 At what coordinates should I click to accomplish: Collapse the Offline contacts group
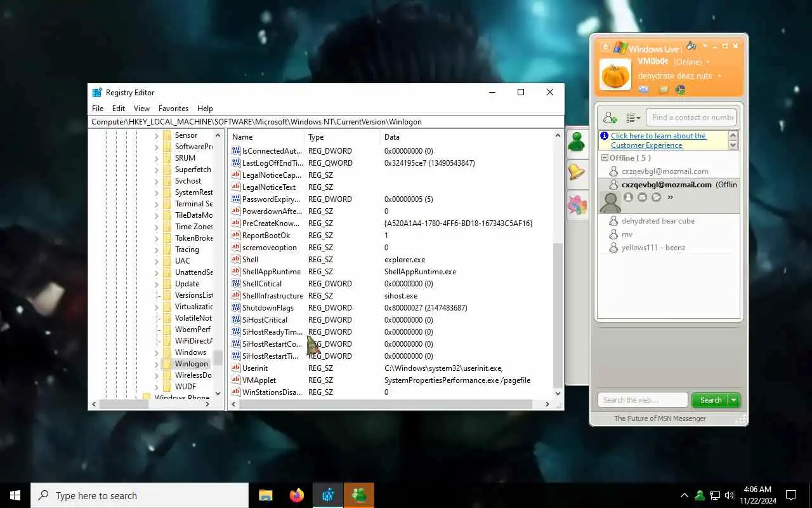tap(605, 158)
